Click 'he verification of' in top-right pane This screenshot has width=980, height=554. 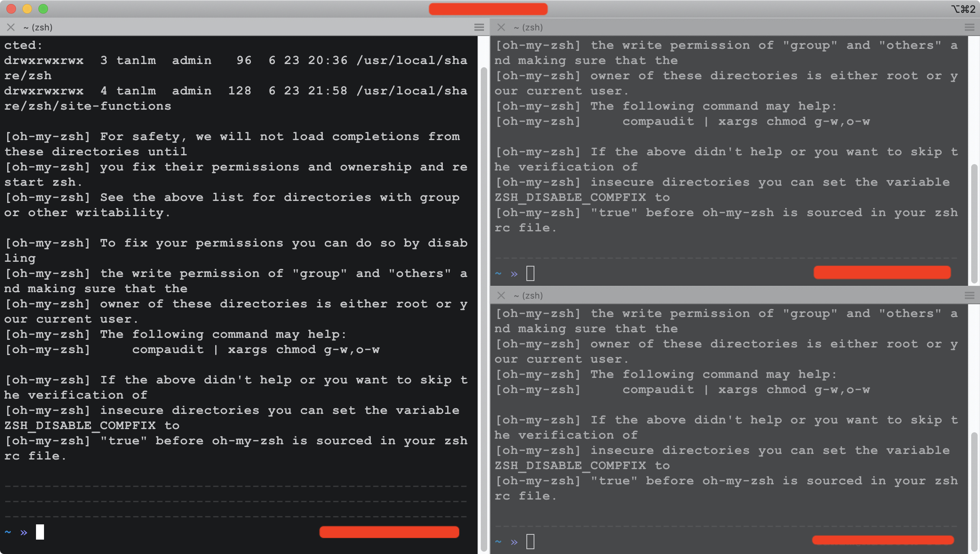pos(566,167)
